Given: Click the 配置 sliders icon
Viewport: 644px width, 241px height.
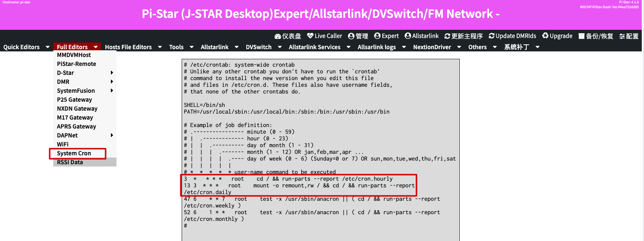Looking at the screenshot, I should [622, 36].
